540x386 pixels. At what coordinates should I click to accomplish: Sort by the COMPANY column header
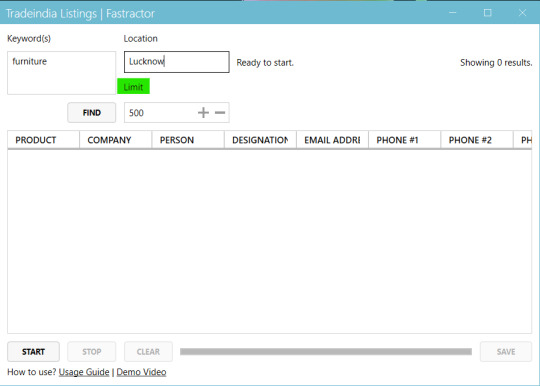click(x=116, y=140)
